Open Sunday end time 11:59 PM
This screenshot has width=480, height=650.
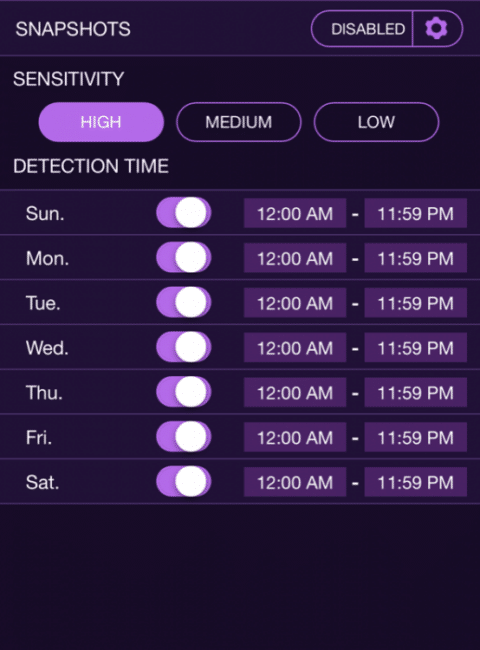point(416,213)
